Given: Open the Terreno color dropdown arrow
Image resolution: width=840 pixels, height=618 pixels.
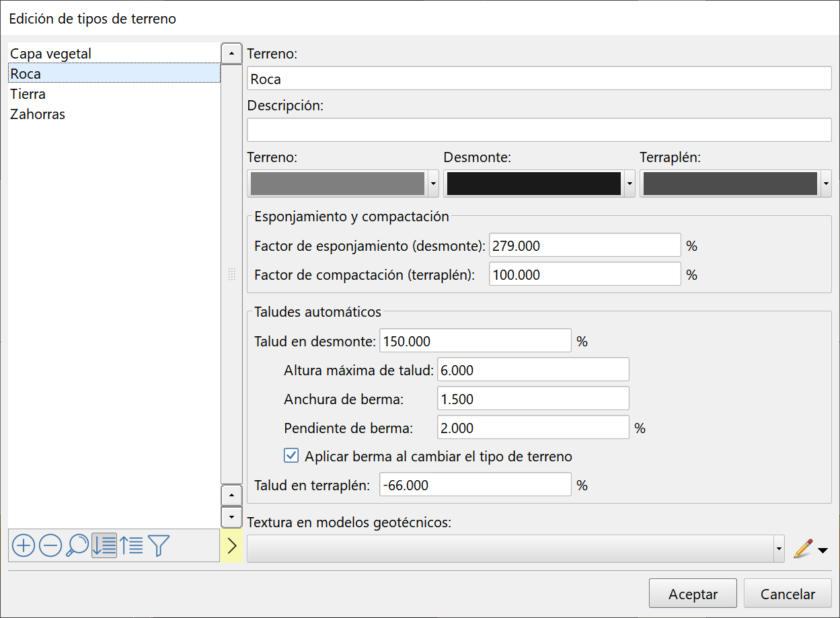Looking at the screenshot, I should coord(432,184).
